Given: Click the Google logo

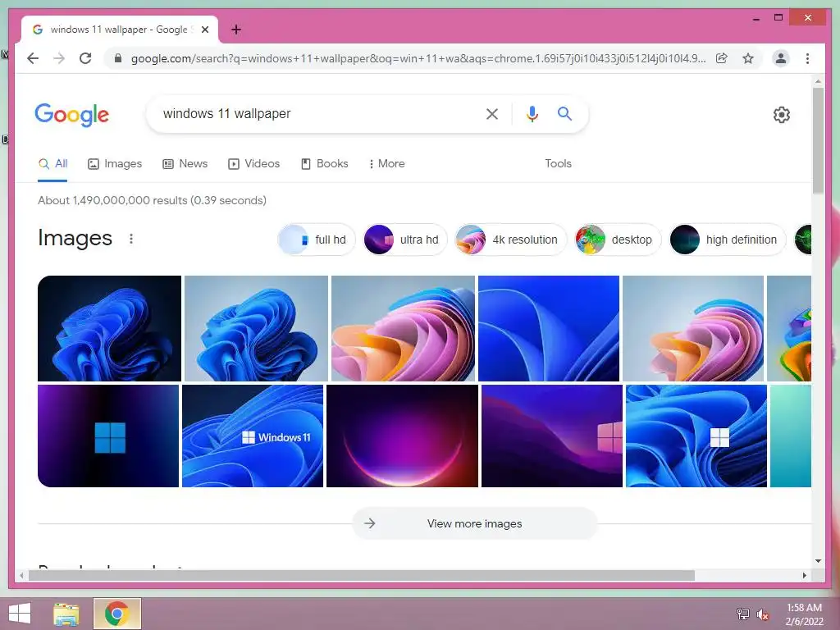Looking at the screenshot, I should coord(72,115).
